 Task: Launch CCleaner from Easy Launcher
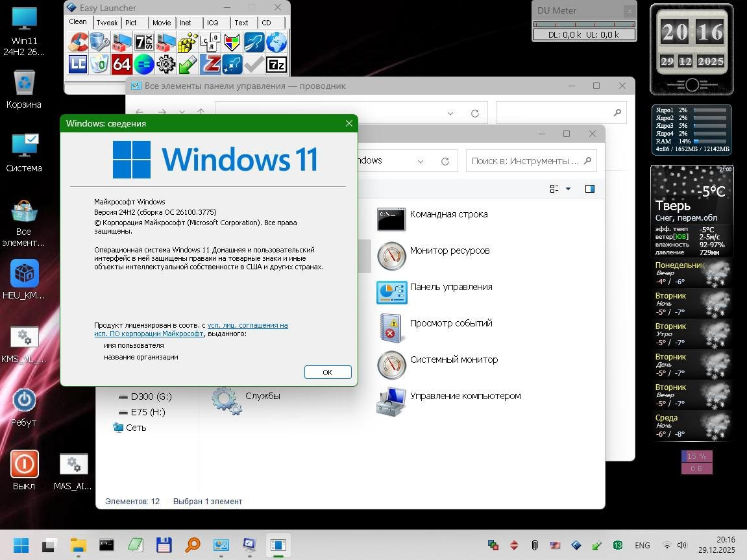pyautogui.click(x=77, y=42)
